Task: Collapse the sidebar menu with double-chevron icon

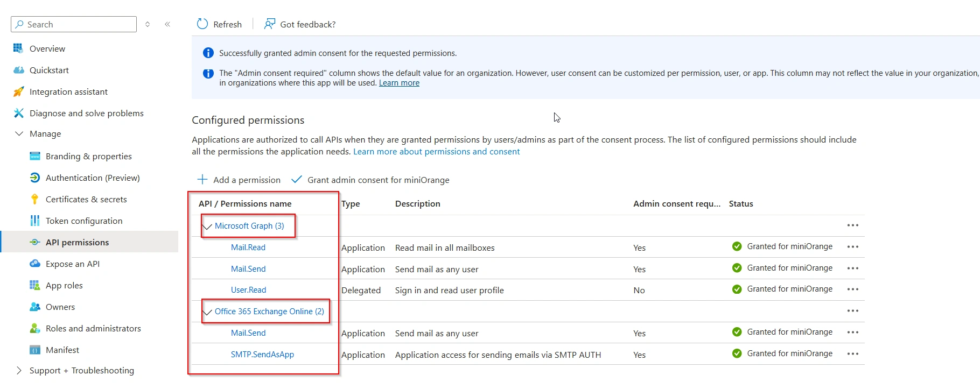Action: [167, 24]
